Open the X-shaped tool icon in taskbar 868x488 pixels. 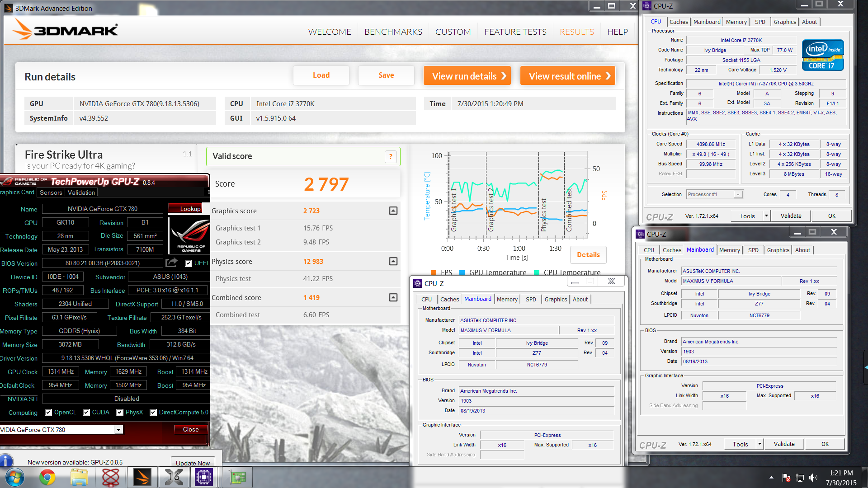(x=174, y=477)
